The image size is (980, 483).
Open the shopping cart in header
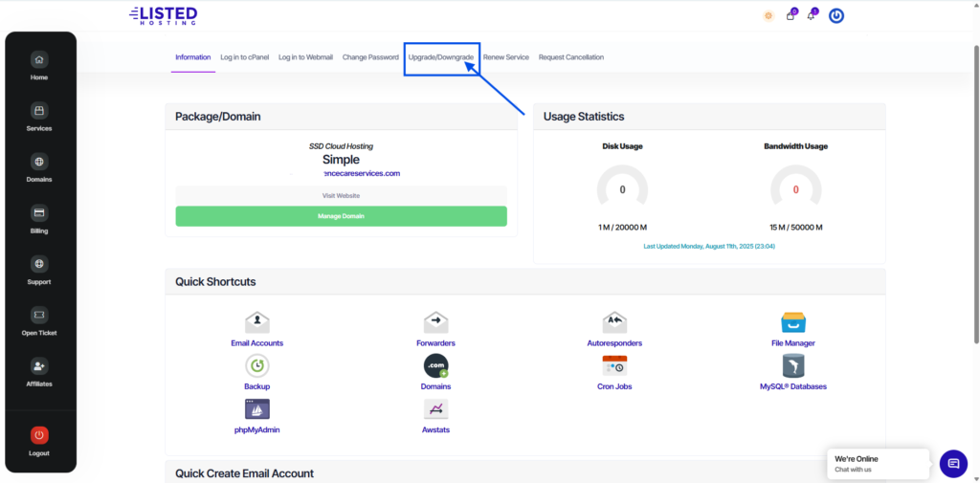click(791, 15)
